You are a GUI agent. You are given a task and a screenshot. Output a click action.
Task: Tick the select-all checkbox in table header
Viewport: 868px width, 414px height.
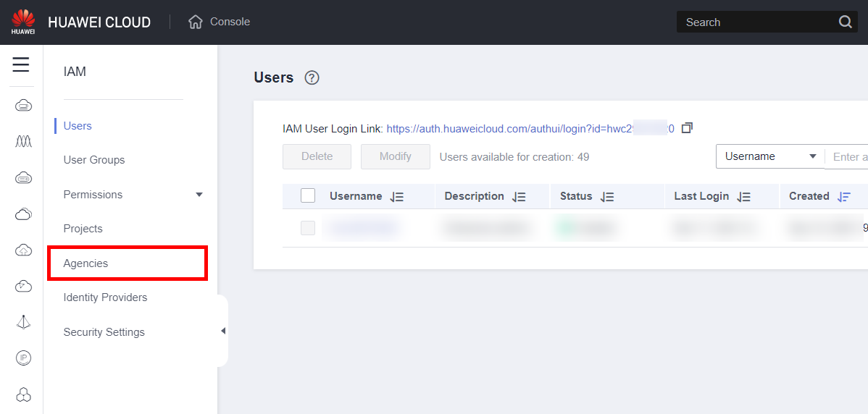[308, 196]
